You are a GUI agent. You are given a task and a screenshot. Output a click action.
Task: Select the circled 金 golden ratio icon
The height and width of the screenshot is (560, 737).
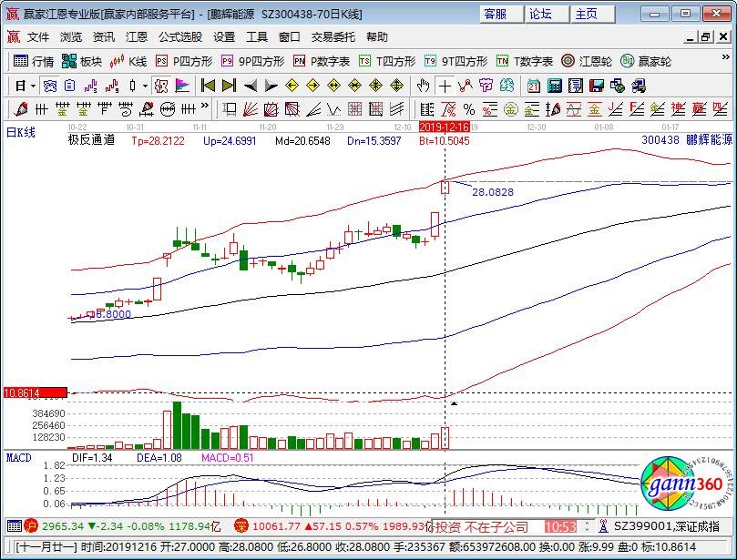(x=511, y=109)
